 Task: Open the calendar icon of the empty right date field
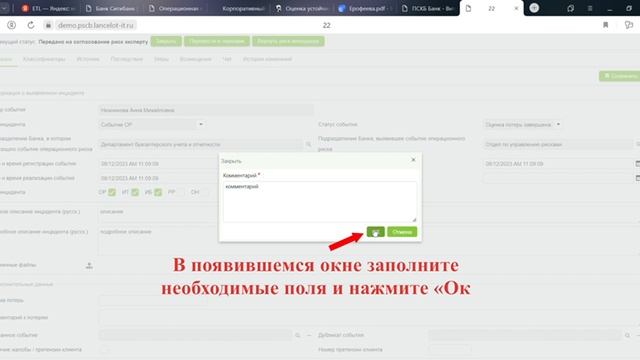[637, 178]
